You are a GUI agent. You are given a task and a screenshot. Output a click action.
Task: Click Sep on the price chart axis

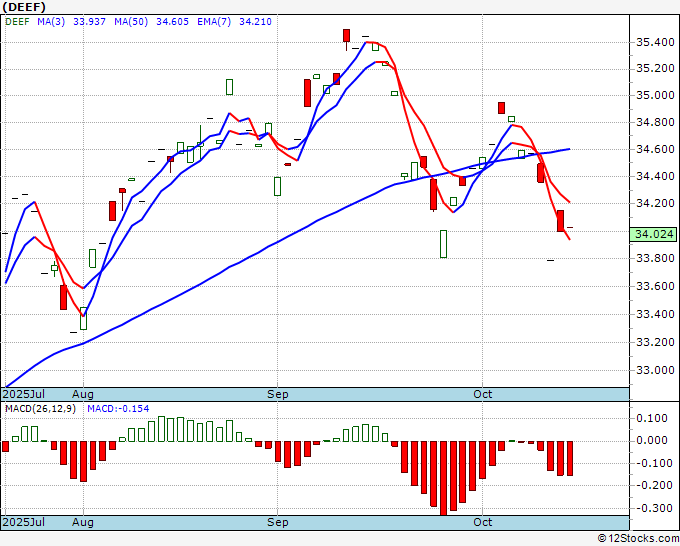(x=278, y=394)
